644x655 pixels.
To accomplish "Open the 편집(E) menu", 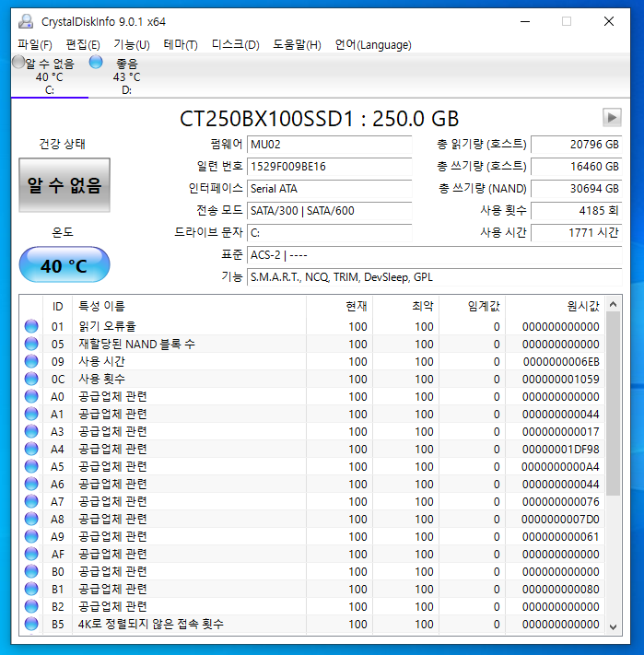I will click(x=83, y=45).
